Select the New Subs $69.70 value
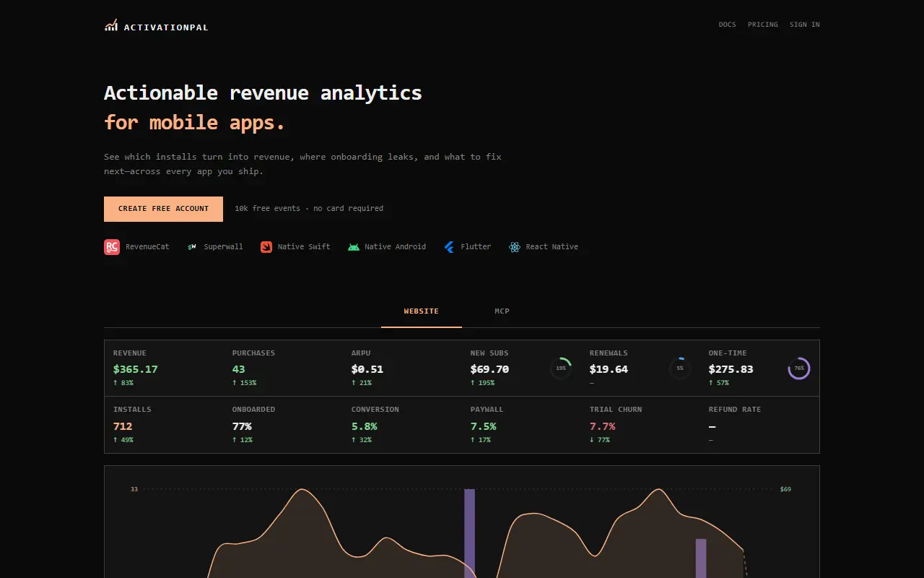Screen dimensions: 924x578 489,369
